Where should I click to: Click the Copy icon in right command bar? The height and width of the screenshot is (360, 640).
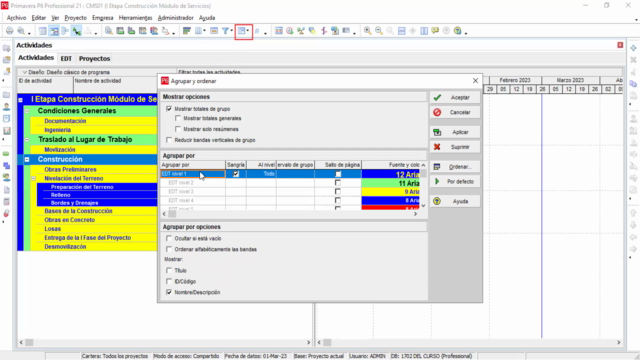pos(633,84)
